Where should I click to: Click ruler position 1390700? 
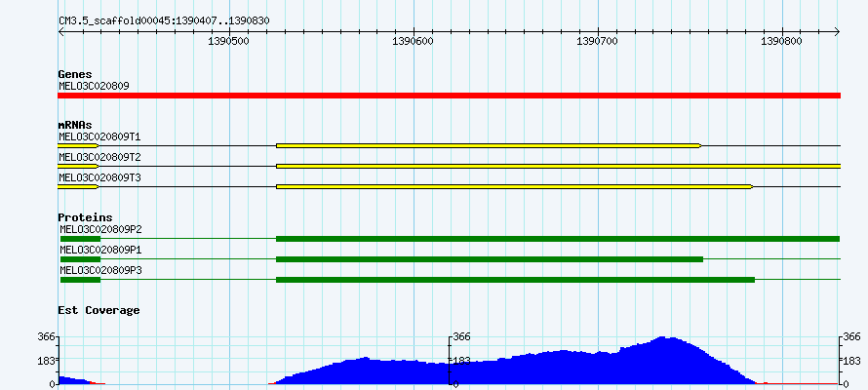click(599, 41)
